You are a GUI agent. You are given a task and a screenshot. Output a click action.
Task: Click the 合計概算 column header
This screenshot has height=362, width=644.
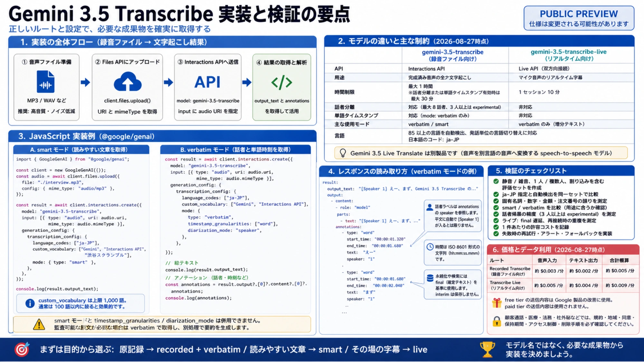619,260
